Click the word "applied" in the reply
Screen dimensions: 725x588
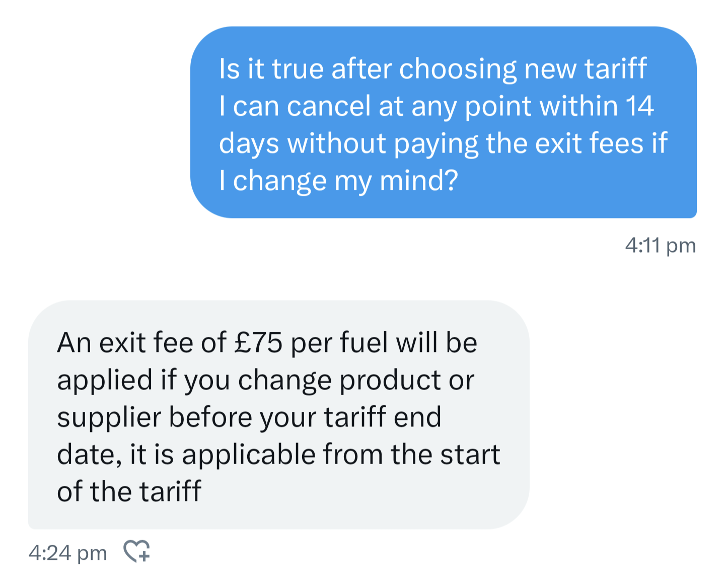[x=104, y=380]
